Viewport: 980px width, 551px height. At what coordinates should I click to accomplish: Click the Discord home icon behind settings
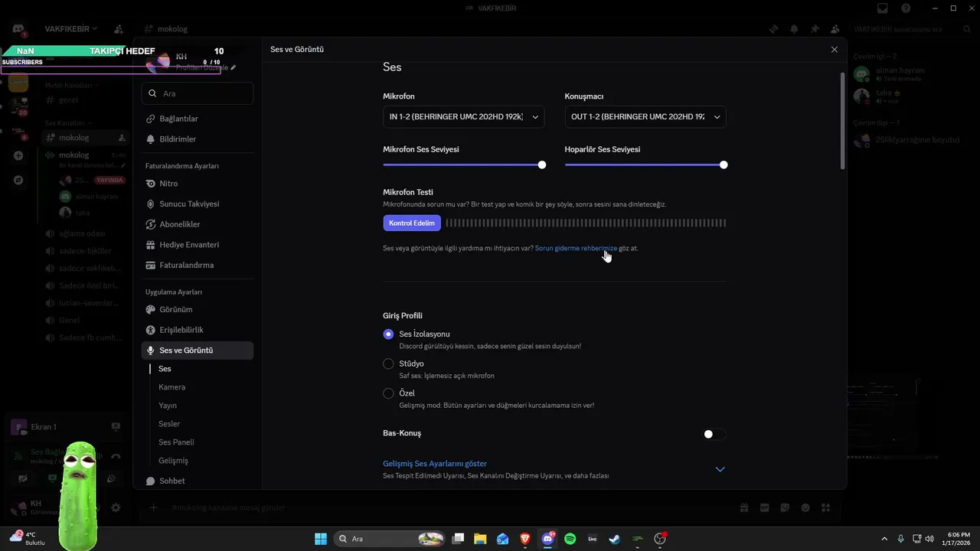point(18,29)
